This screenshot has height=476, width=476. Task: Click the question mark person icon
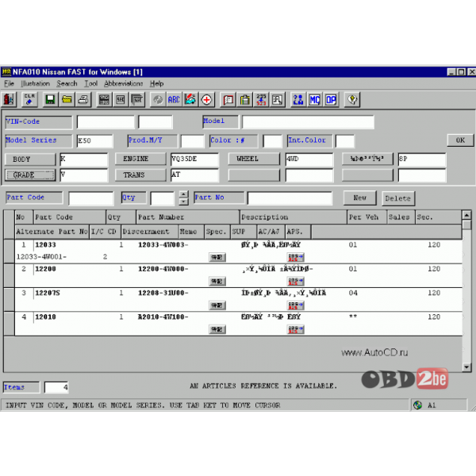pos(298,99)
